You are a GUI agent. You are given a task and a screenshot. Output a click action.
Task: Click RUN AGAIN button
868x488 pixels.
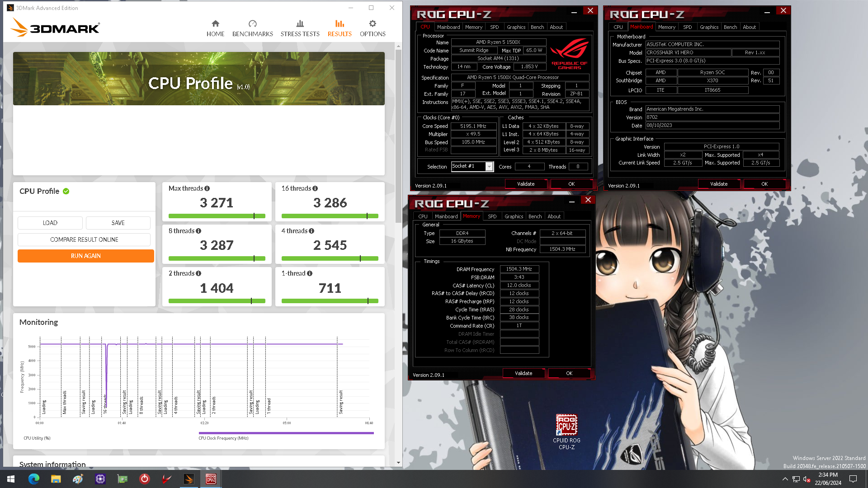pyautogui.click(x=86, y=256)
